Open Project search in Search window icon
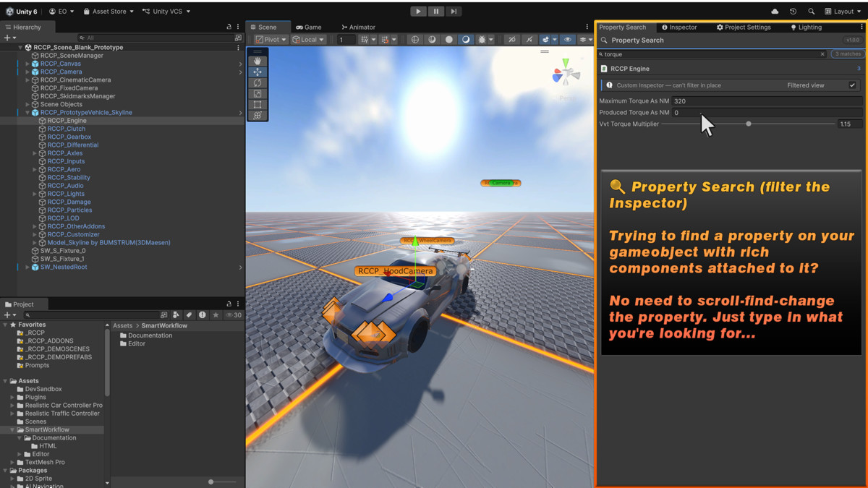The image size is (868, 488). 163,315
